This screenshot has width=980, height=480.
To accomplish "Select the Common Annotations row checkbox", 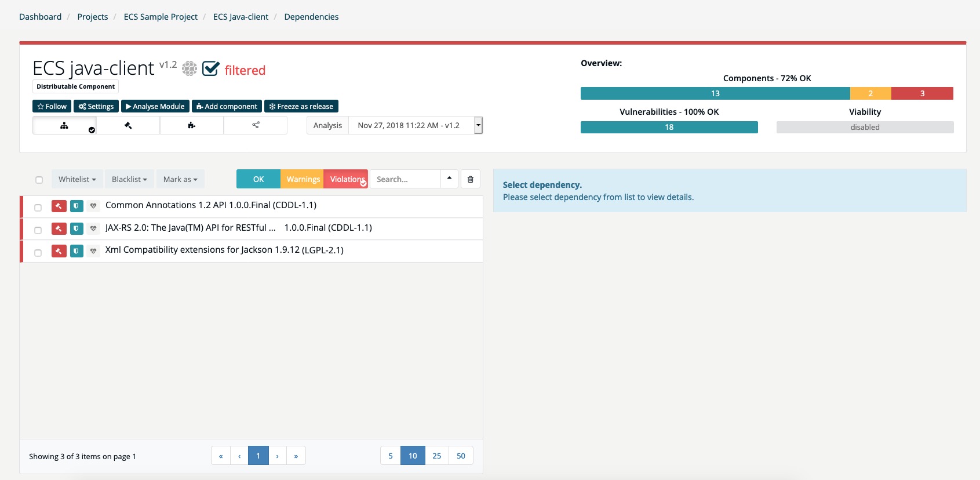I will [38, 208].
